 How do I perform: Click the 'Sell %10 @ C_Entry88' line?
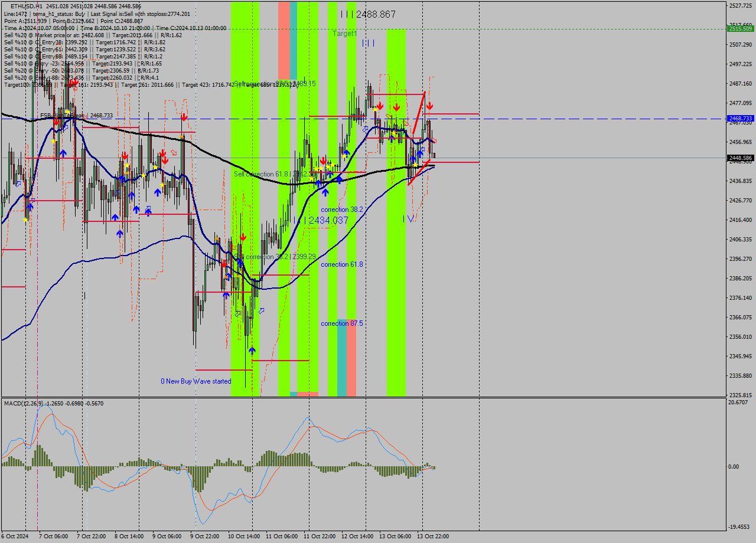click(83, 56)
